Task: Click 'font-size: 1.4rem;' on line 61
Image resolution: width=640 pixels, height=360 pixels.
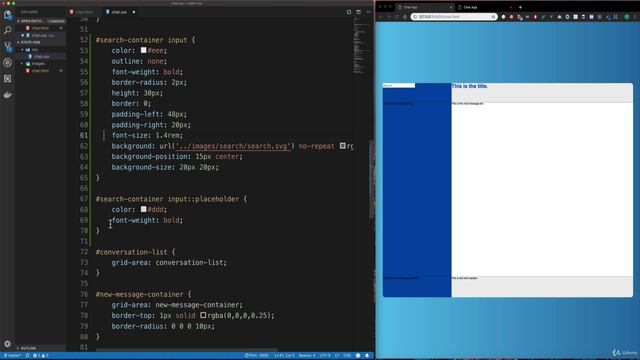Action: [147, 135]
